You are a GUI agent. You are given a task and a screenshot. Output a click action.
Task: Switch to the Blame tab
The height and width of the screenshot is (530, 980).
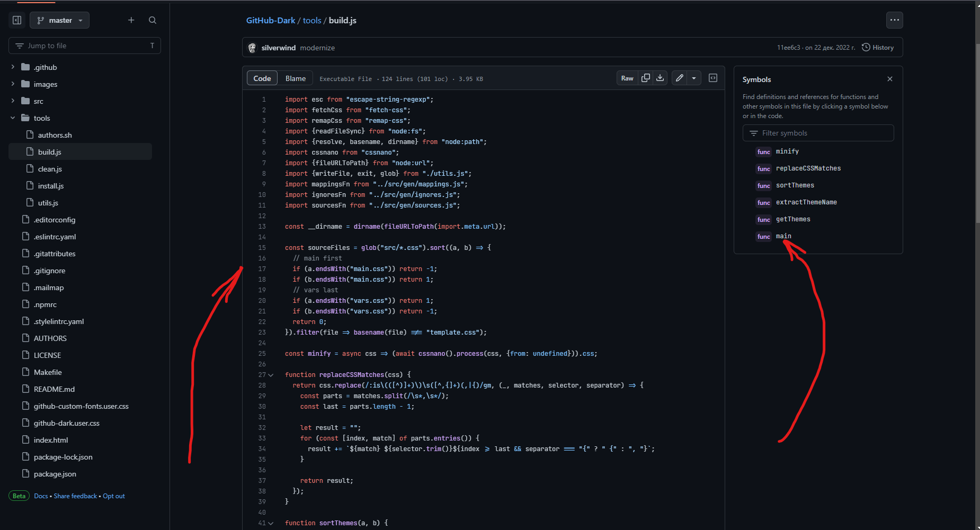[296, 78]
